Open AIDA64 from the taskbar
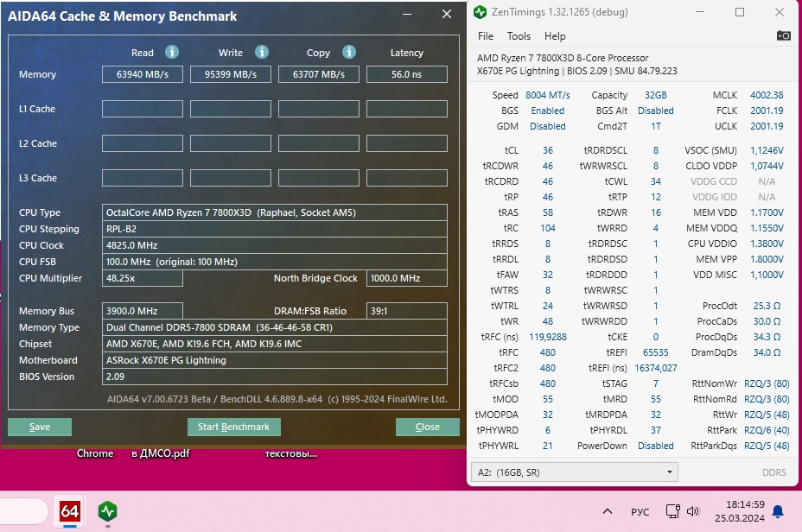 (x=69, y=511)
